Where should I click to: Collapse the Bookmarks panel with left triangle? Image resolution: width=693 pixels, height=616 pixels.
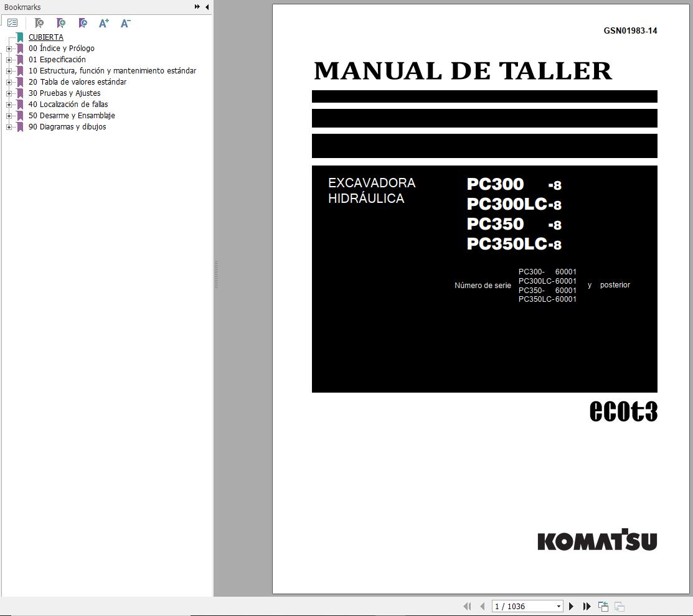tap(207, 7)
